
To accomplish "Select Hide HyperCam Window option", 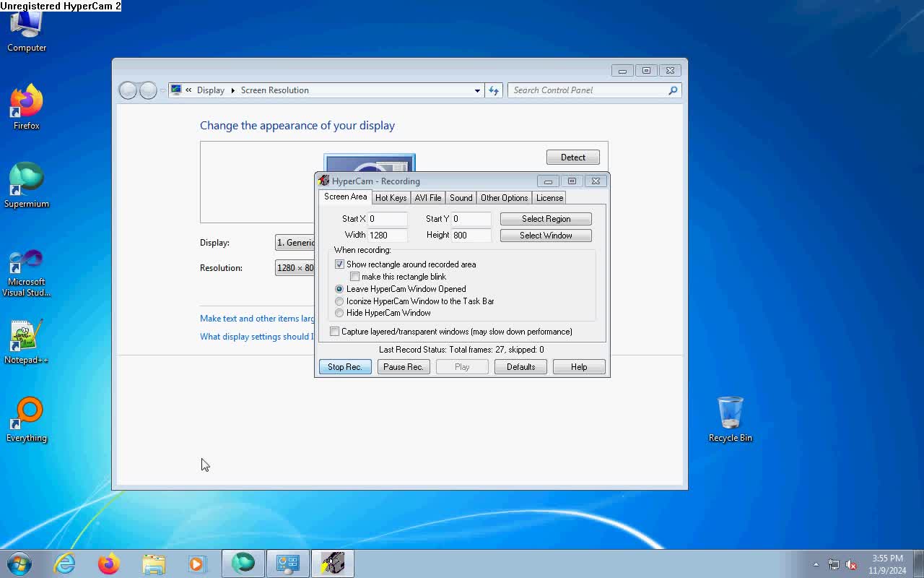I will click(339, 313).
